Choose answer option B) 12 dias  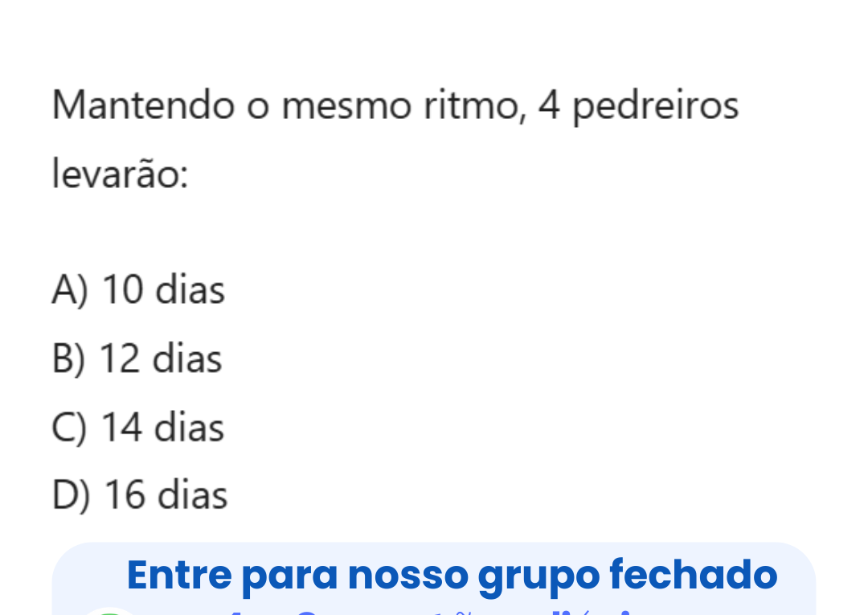pyautogui.click(x=137, y=359)
